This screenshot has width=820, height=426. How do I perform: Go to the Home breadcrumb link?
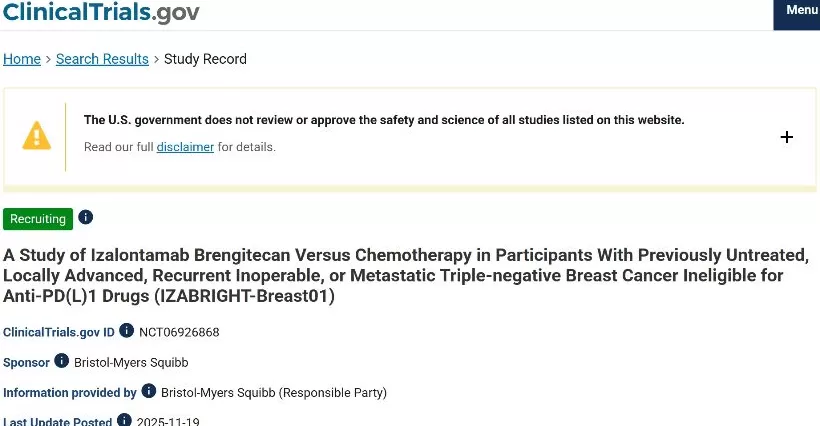click(22, 59)
